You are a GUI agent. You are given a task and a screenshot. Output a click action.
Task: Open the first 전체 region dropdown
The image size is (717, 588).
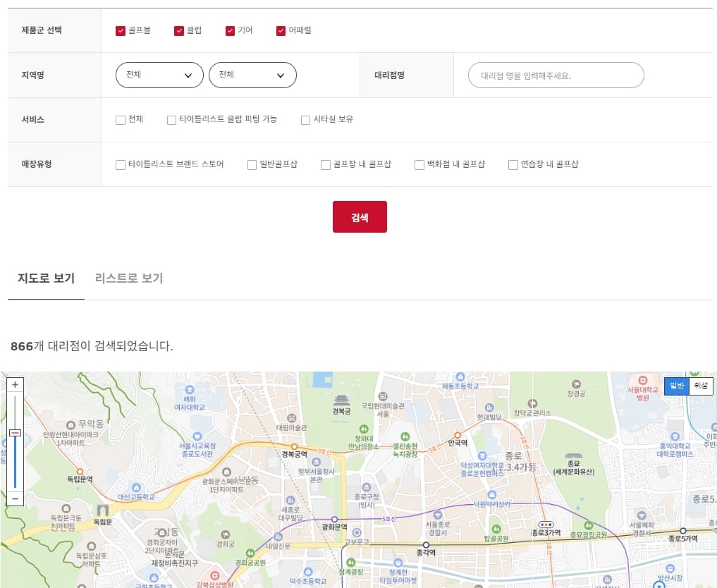pyautogui.click(x=159, y=75)
